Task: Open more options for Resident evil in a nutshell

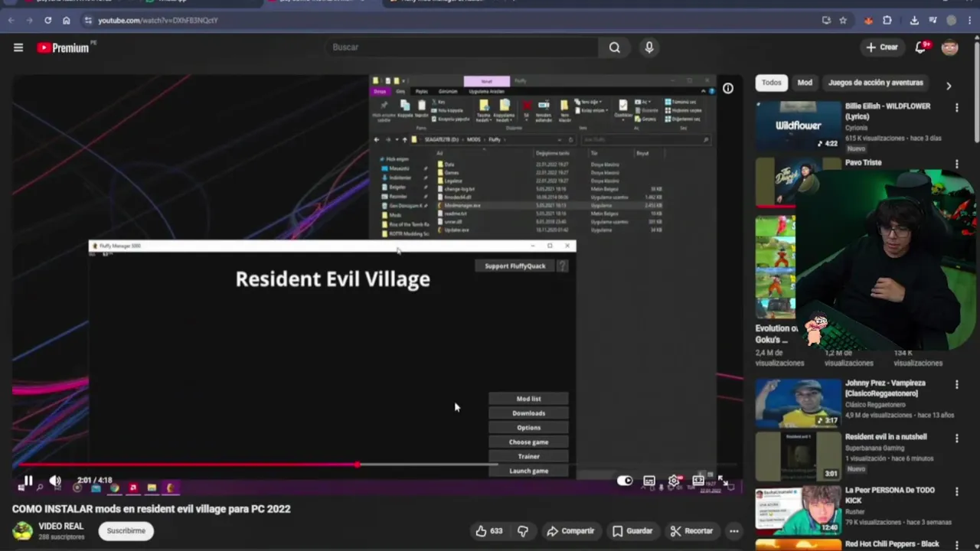Action: point(956,439)
